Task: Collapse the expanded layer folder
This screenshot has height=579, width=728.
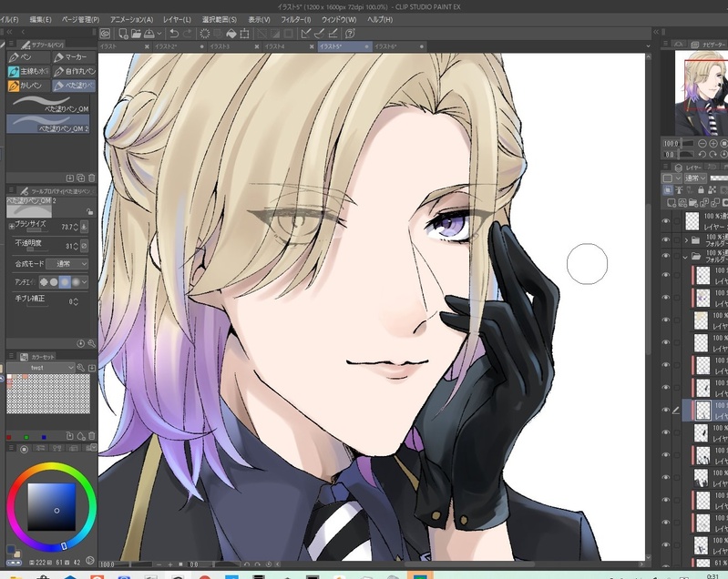Action: pyautogui.click(x=685, y=256)
